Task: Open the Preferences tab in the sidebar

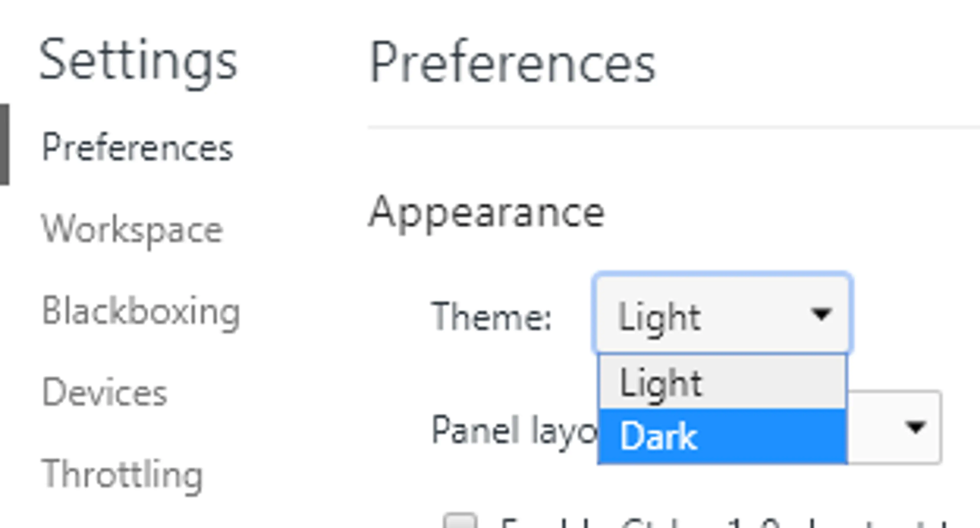Action: click(137, 148)
